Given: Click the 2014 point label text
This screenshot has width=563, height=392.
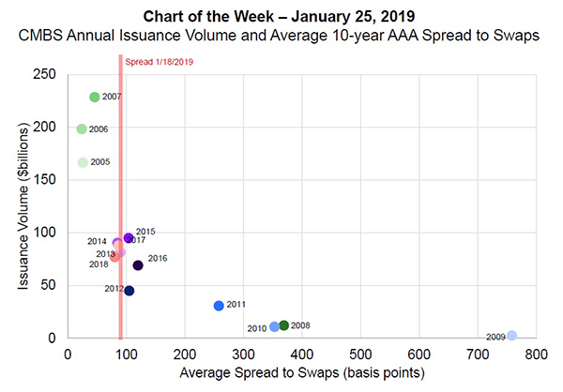Looking at the screenshot, I should click(98, 242).
